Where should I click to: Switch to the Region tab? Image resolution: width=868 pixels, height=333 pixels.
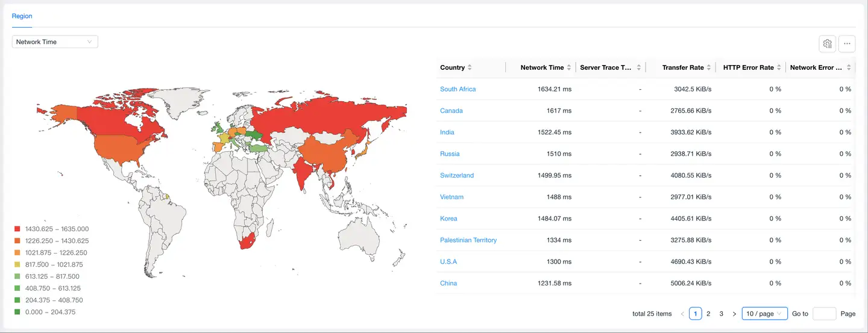pos(22,16)
